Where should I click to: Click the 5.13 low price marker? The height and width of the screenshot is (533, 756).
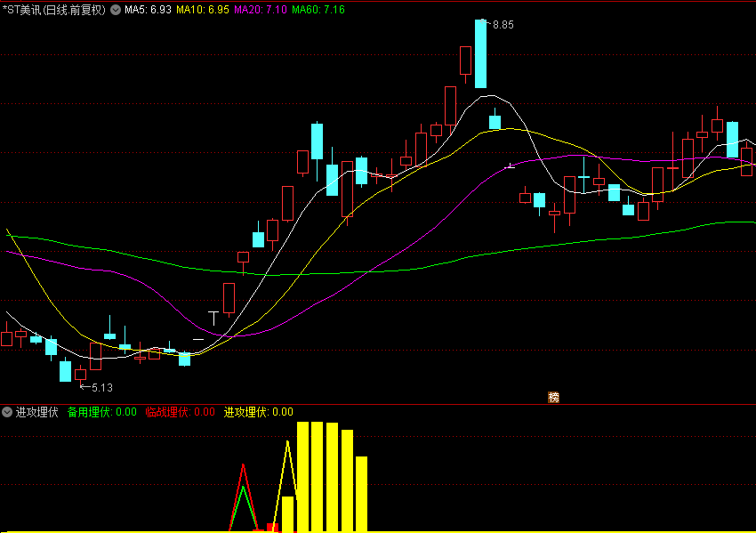101,387
